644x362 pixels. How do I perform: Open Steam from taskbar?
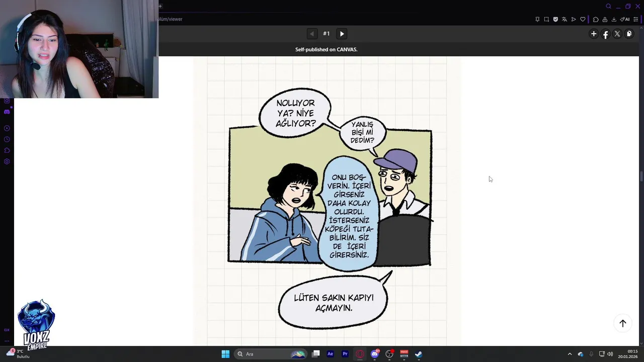point(419,354)
